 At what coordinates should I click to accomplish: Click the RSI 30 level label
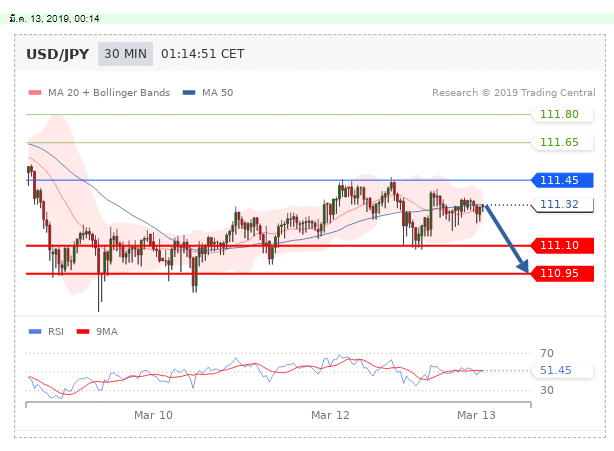coord(547,390)
